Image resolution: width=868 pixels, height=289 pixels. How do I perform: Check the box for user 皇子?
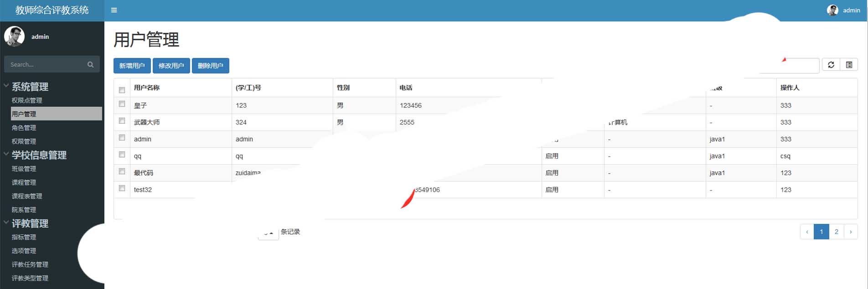point(122,104)
